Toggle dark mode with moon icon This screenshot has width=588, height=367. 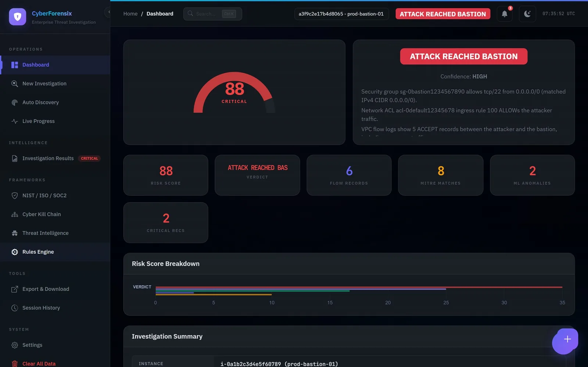coord(527,14)
